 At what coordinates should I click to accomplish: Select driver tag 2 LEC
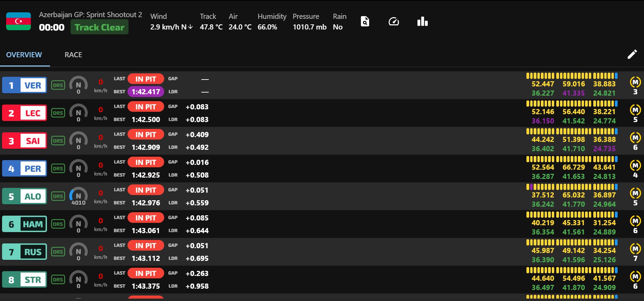pyautogui.click(x=24, y=113)
